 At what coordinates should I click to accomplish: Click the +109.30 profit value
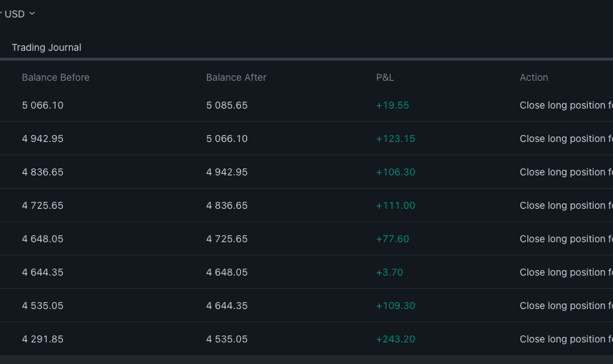click(x=396, y=306)
